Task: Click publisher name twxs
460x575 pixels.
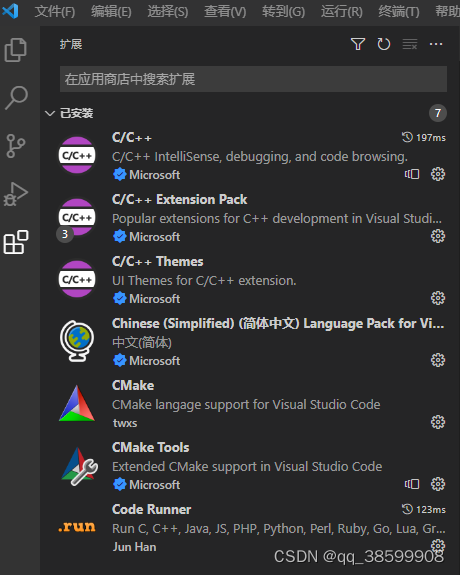Action: (x=125, y=423)
